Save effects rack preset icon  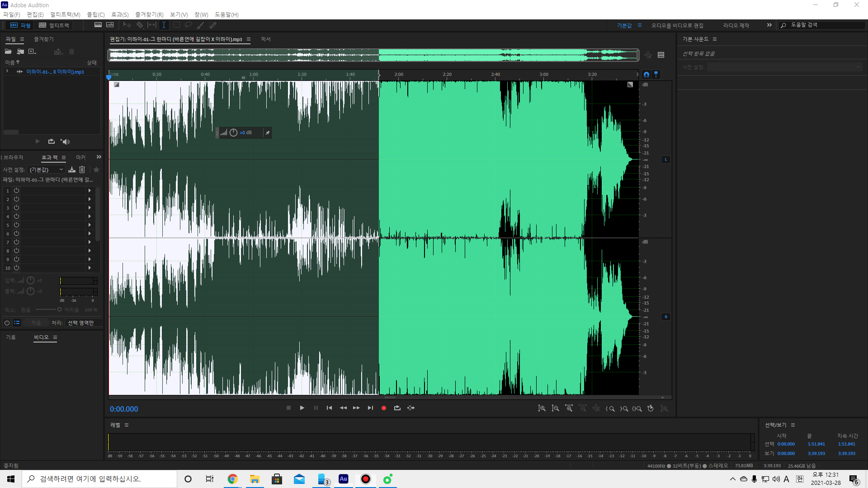click(72, 169)
